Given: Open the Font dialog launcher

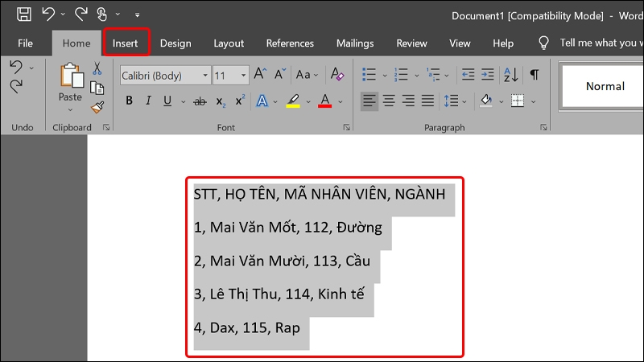Looking at the screenshot, I should click(347, 128).
